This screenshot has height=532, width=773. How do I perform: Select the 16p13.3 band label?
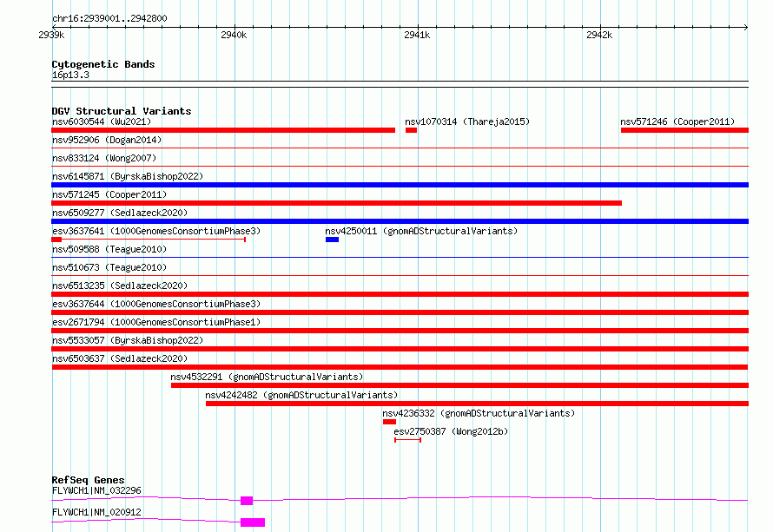click(x=70, y=75)
